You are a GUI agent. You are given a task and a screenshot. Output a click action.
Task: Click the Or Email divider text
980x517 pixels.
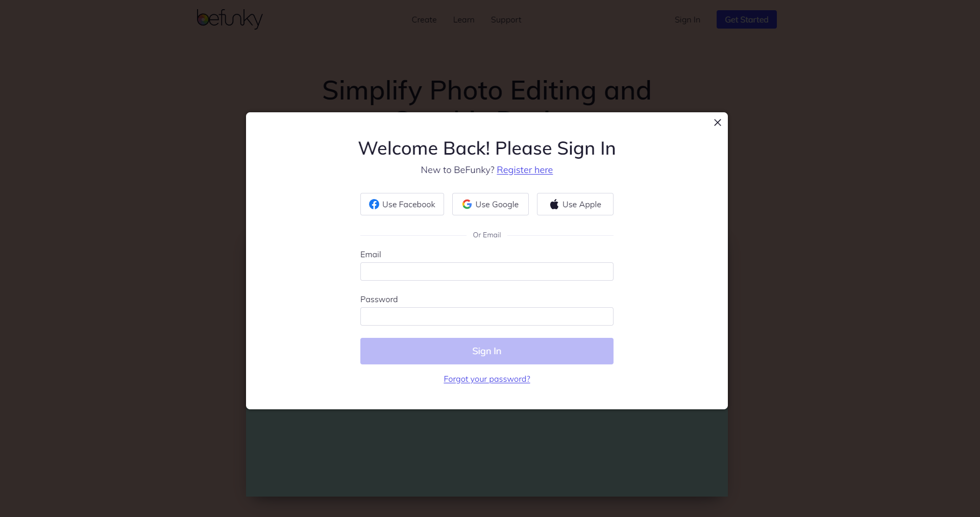click(487, 235)
